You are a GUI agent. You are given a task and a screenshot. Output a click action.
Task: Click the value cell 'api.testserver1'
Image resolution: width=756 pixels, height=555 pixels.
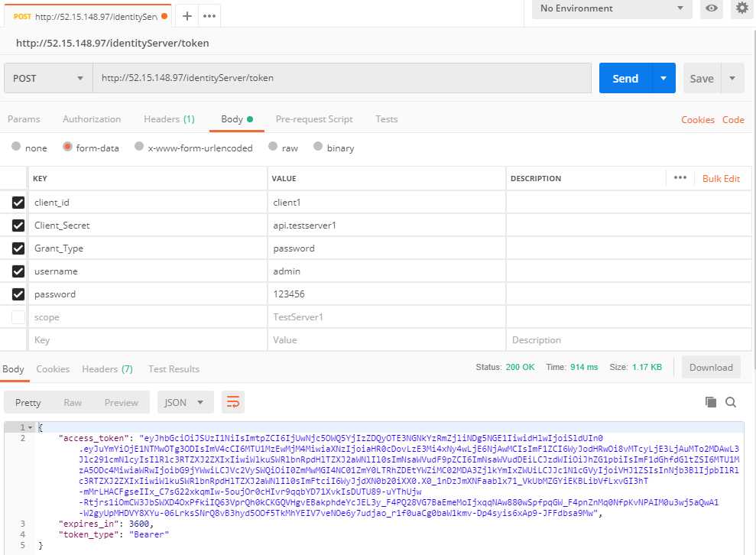(386, 226)
